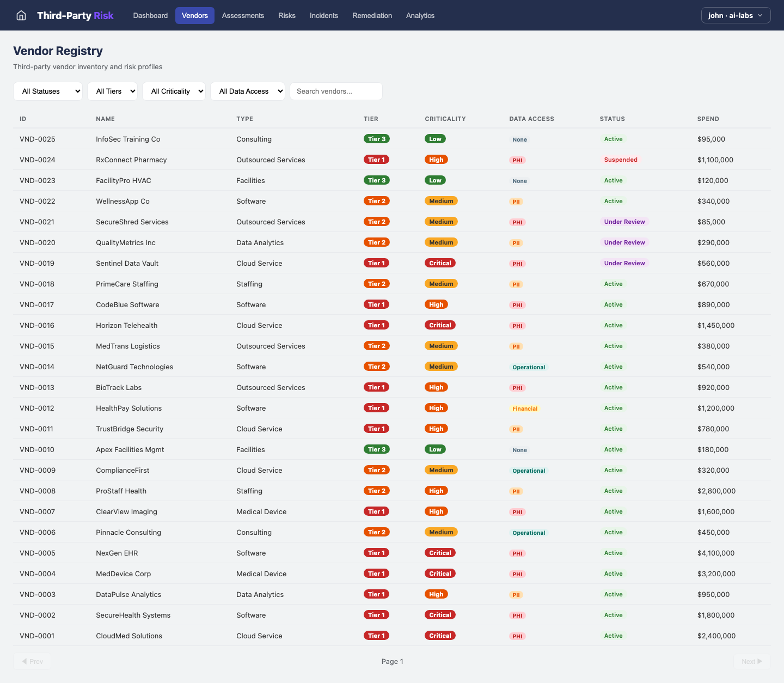Open the All Data Access filter dropdown
This screenshot has height=683, width=784.
coord(248,91)
